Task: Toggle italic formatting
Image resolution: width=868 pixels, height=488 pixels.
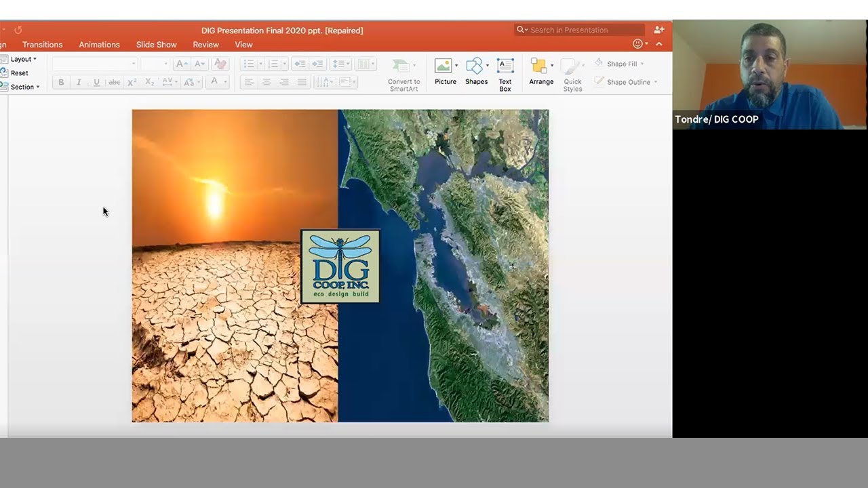Action: [79, 82]
